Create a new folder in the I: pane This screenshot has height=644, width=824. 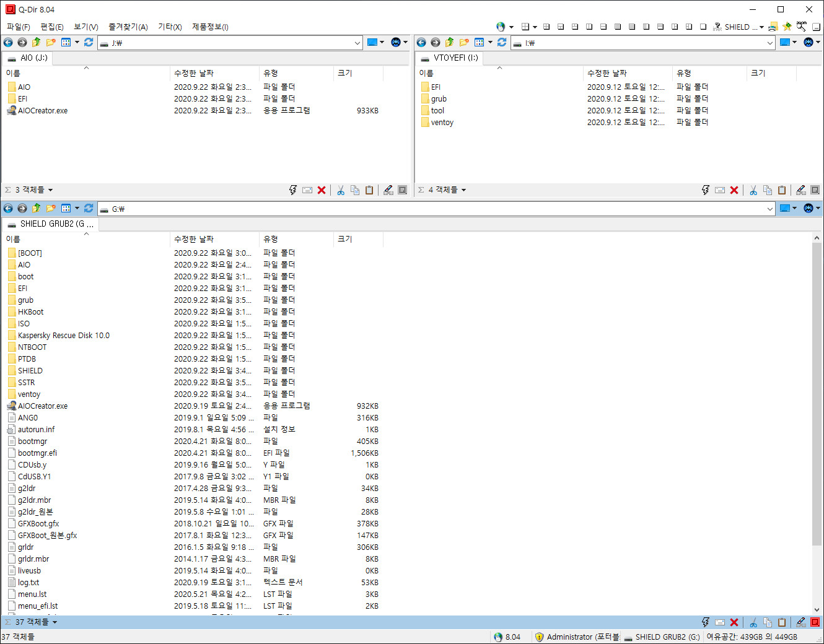pos(463,43)
